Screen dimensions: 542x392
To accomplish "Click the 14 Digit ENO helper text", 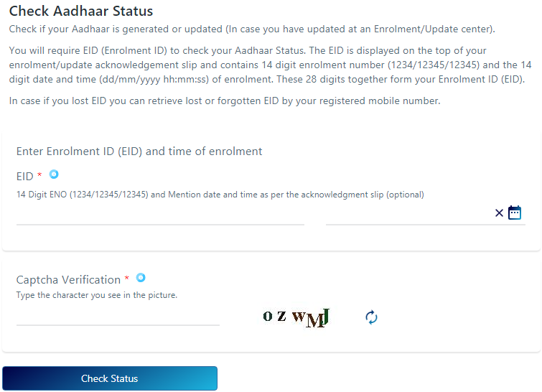I will (220, 195).
